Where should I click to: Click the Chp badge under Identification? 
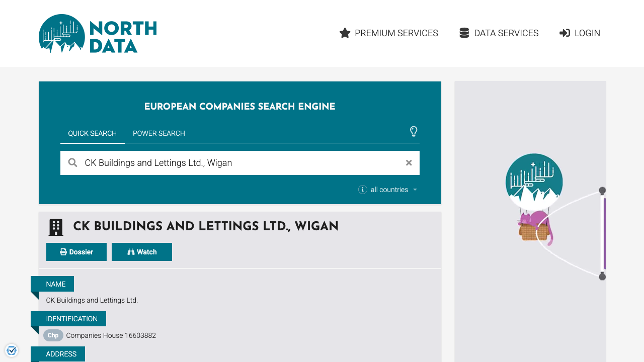(x=53, y=335)
